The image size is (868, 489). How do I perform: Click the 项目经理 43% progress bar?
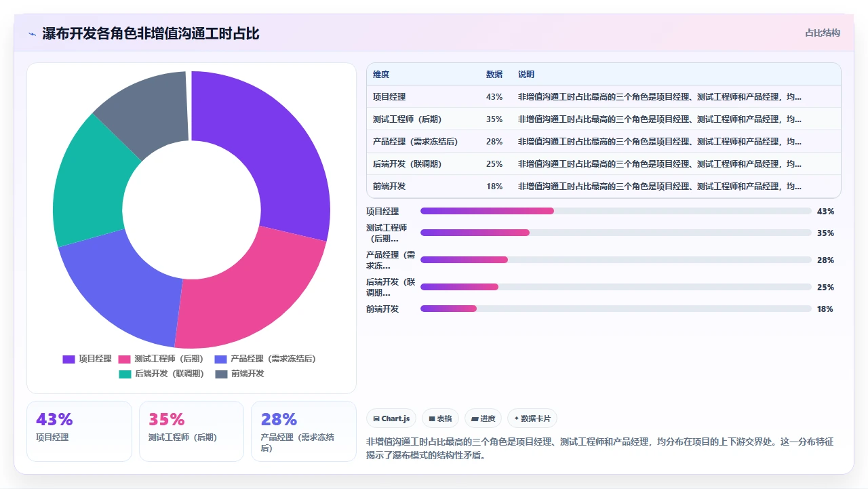point(616,211)
